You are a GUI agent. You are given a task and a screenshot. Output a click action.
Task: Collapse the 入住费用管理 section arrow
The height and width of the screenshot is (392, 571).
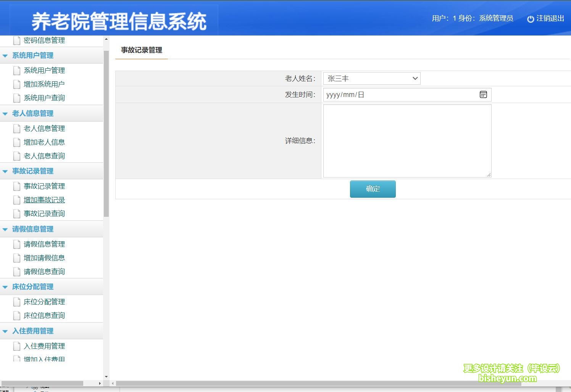pos(5,331)
